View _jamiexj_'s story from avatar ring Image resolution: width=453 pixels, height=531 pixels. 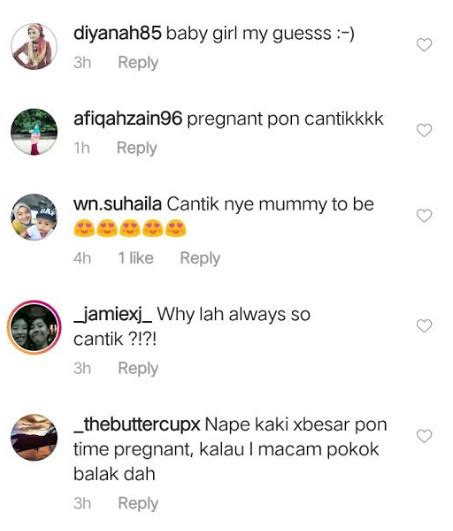click(x=34, y=327)
